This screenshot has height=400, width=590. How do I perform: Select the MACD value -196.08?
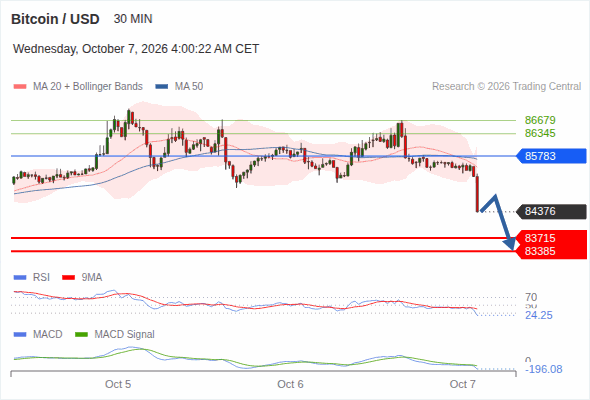(544, 369)
